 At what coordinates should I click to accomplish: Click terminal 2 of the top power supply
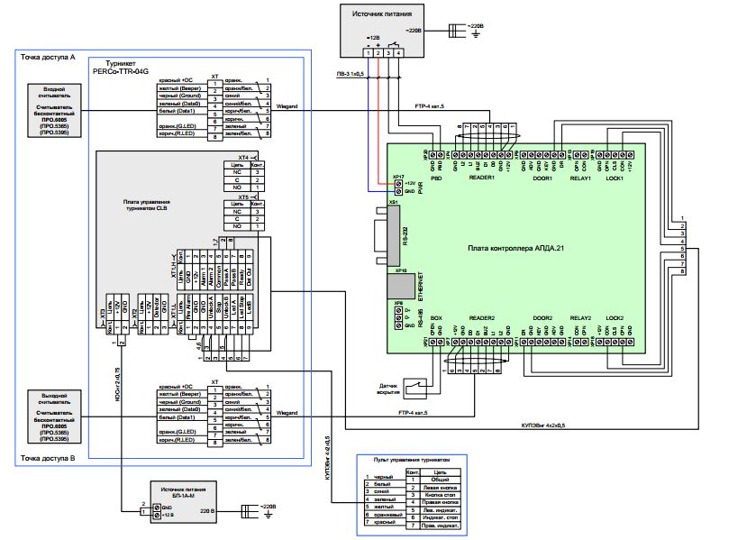click(378, 53)
